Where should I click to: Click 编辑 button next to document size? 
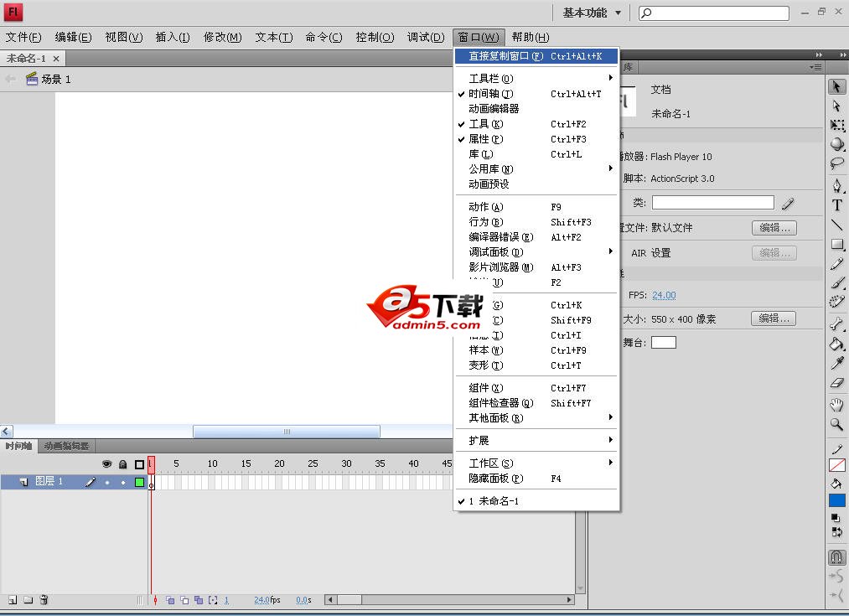coord(773,318)
